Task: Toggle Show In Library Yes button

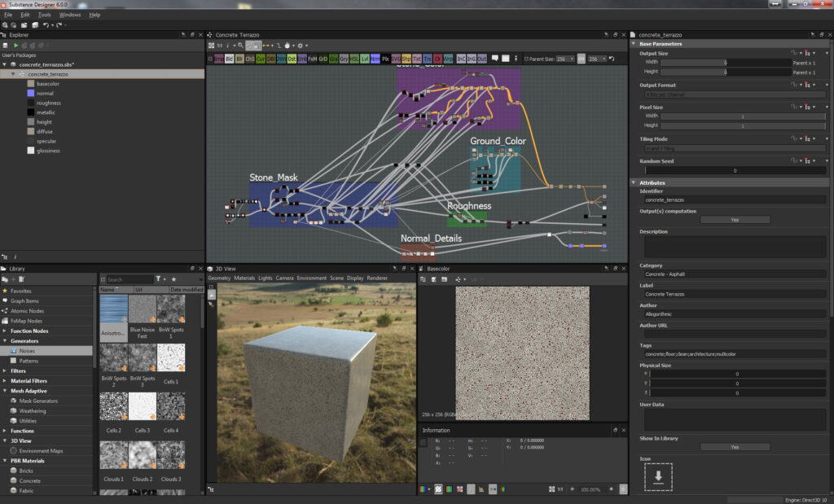Action: (x=735, y=447)
